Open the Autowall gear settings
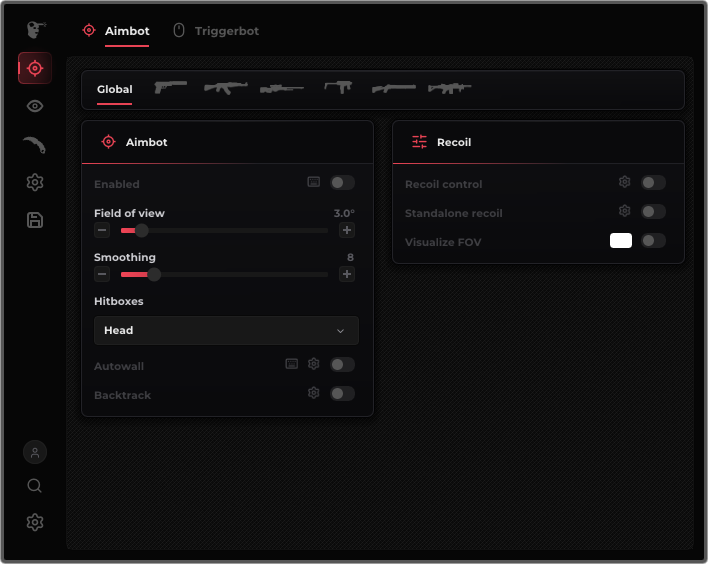The image size is (708, 564). [313, 364]
